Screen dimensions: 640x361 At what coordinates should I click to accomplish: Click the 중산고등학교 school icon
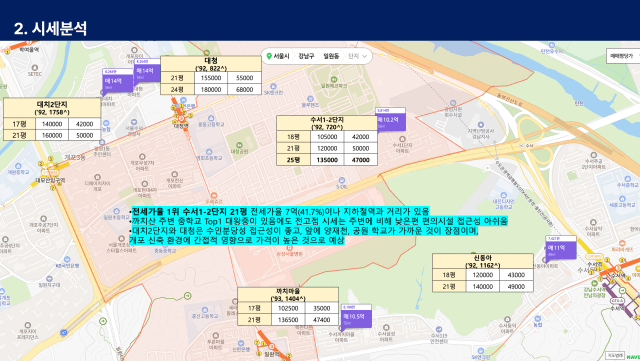pyautogui.click(x=205, y=310)
